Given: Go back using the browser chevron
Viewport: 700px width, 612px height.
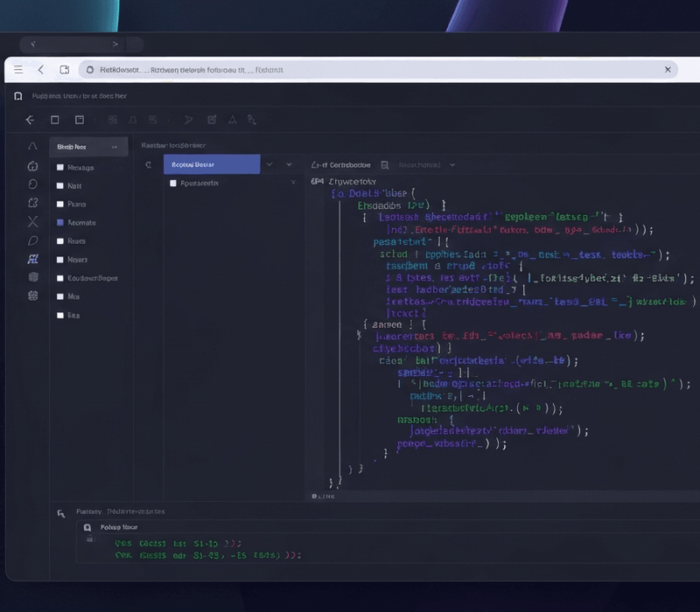Looking at the screenshot, I should (x=41, y=70).
